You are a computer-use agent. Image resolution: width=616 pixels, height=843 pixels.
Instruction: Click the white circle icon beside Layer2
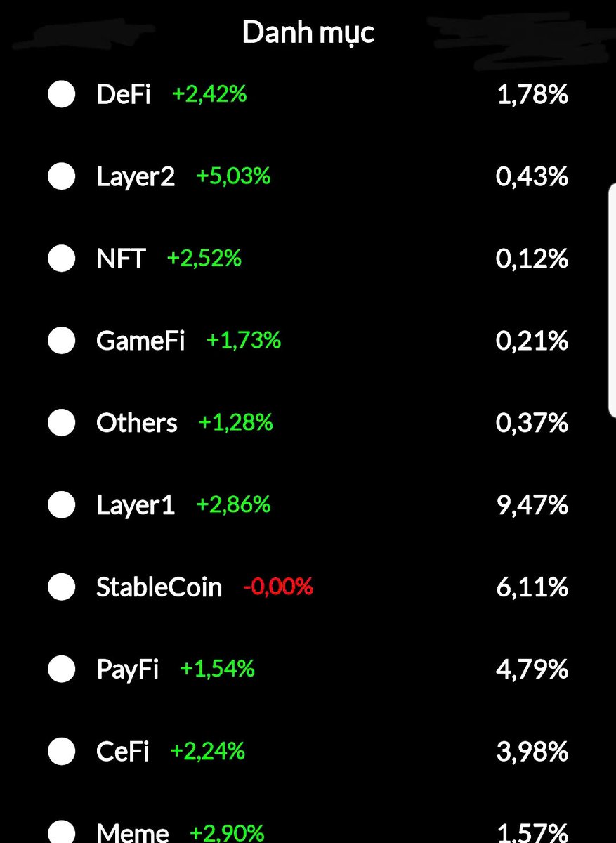click(62, 176)
